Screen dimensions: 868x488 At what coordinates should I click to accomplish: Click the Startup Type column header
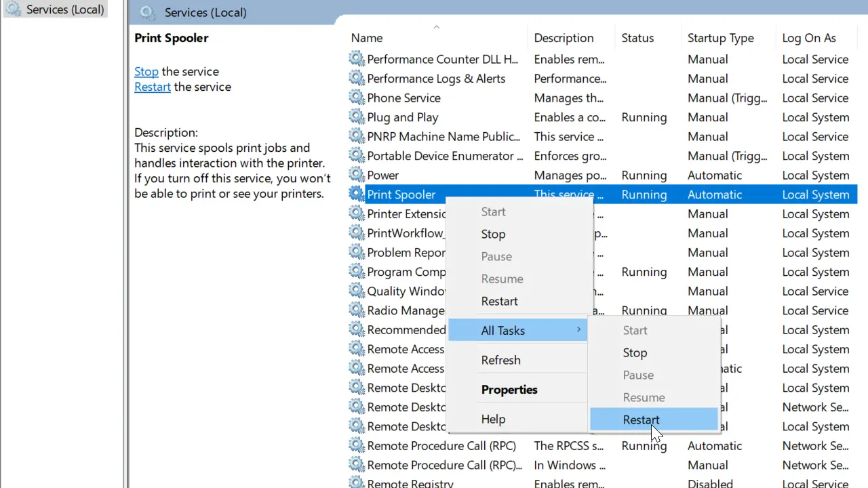[x=720, y=38]
